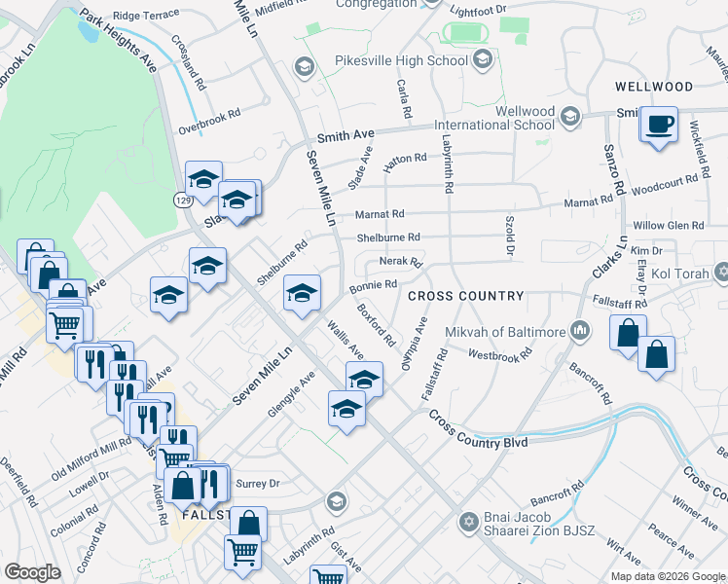Select shopping bag marker above Labyrinth Rd label
Screen dimensions: 728x584
(248, 524)
